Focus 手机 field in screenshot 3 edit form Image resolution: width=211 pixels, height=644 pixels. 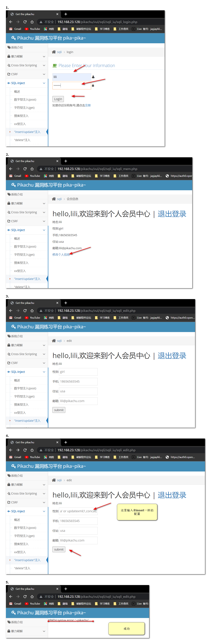pyautogui.click(x=78, y=382)
